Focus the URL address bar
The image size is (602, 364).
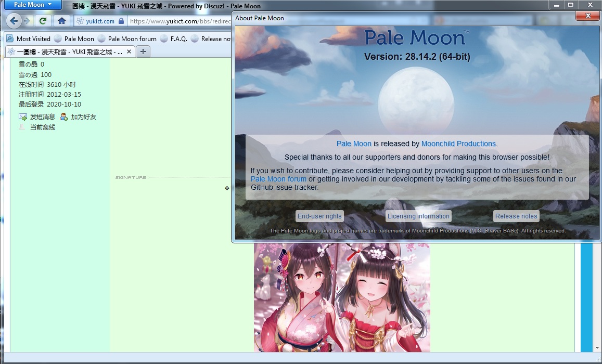[x=180, y=21]
